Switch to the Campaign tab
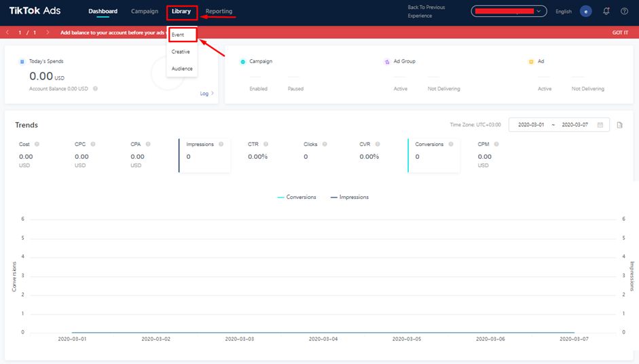 pos(145,12)
